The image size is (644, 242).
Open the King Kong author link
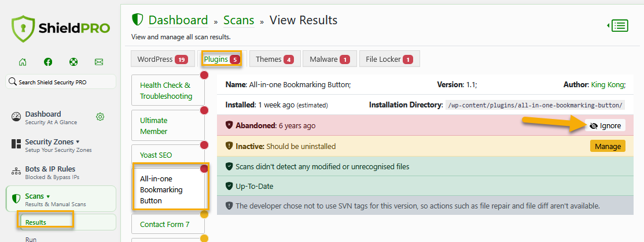(x=607, y=84)
